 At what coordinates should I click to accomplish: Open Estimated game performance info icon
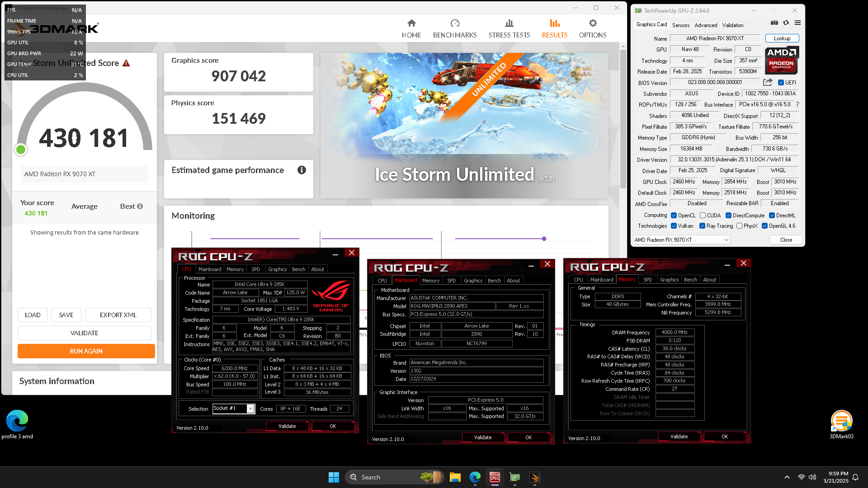pyautogui.click(x=302, y=170)
